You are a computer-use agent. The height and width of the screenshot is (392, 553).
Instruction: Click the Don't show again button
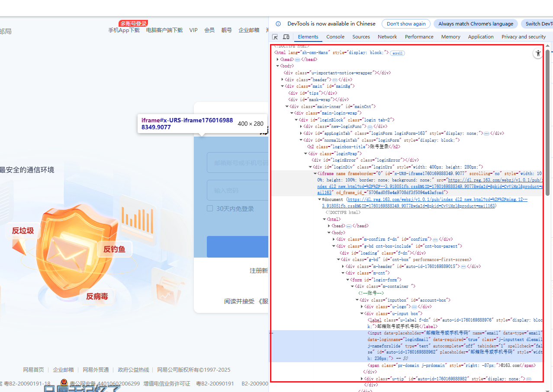pos(406,24)
